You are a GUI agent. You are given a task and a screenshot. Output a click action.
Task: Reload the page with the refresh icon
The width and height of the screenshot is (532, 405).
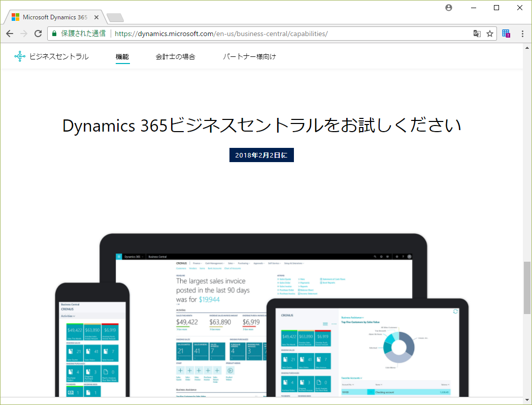(x=38, y=34)
